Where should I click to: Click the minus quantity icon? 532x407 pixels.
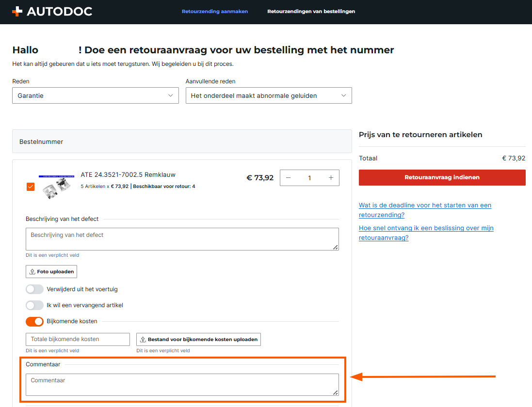pyautogui.click(x=289, y=178)
